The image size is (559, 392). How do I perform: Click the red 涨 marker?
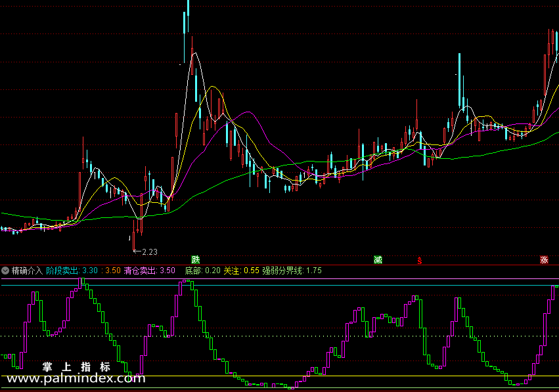point(544,259)
